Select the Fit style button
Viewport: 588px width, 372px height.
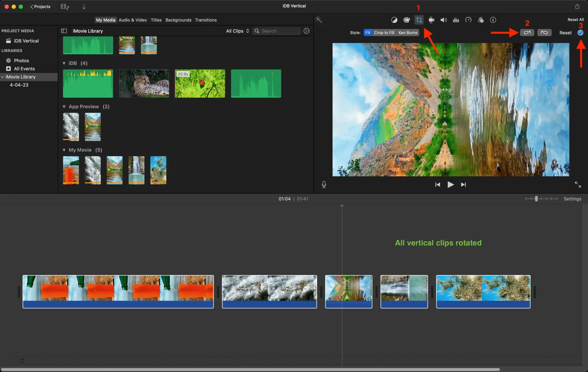(x=367, y=33)
